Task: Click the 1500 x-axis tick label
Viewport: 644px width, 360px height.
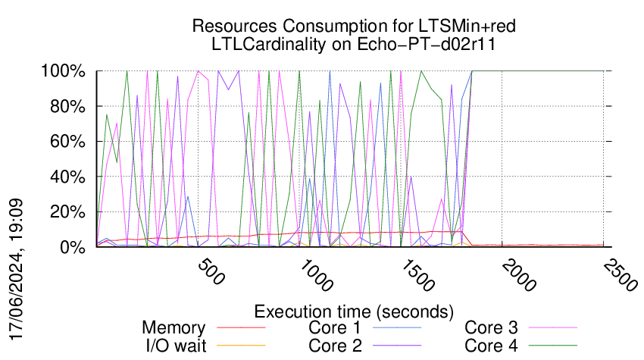Action: pos(417,275)
